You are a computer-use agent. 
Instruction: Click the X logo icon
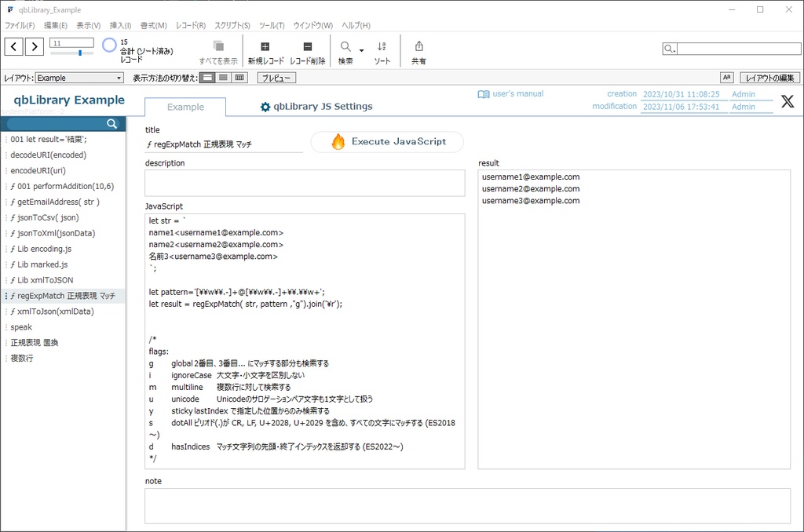788,101
